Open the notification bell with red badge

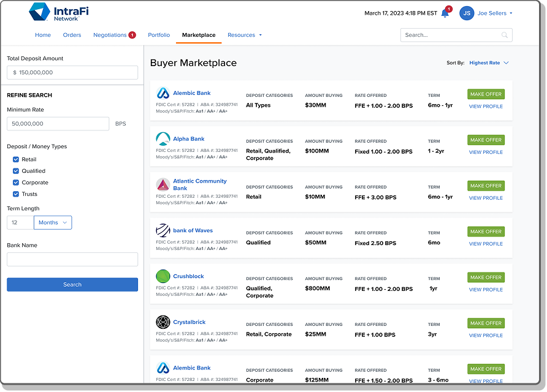click(444, 13)
